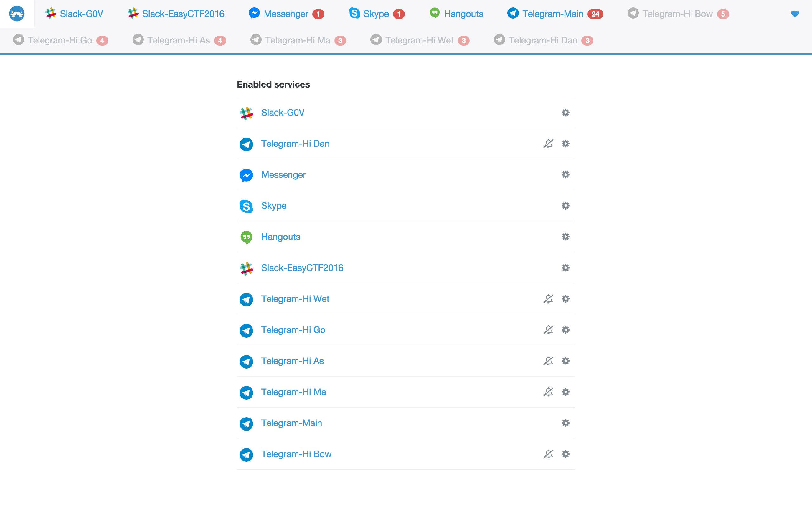Switch to the Telegram-Hi Bow tab

coord(678,14)
